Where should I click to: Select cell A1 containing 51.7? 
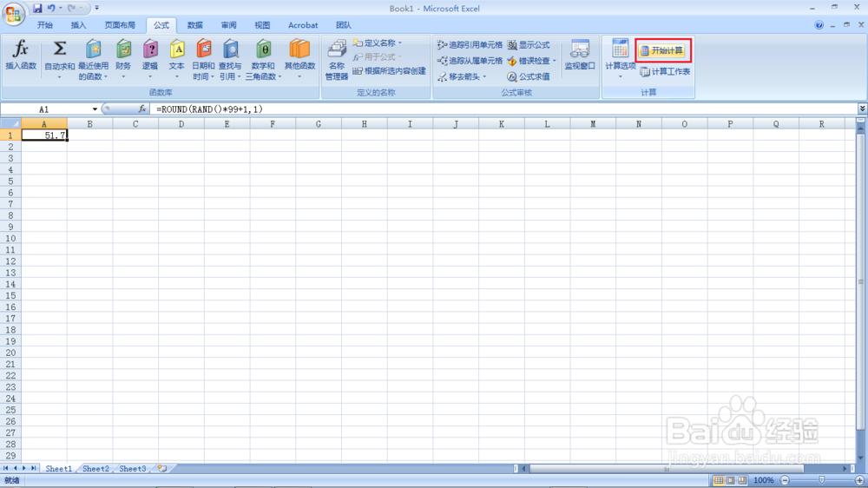(44, 135)
